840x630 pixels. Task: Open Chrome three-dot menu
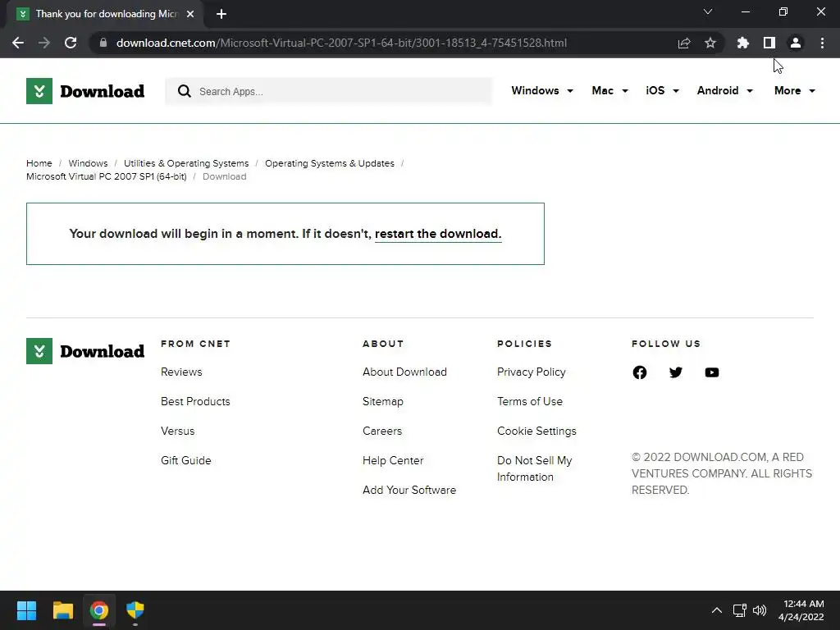click(822, 43)
